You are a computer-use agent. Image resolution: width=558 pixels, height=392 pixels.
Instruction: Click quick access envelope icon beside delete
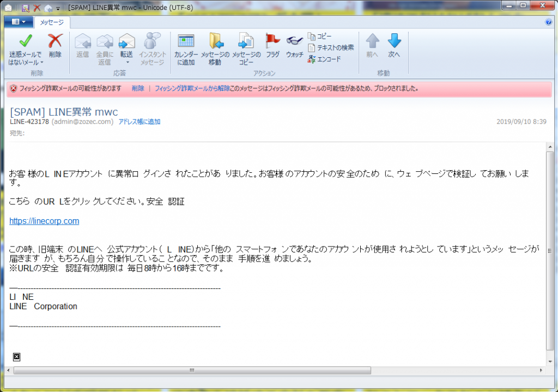pyautogui.click(x=48, y=8)
